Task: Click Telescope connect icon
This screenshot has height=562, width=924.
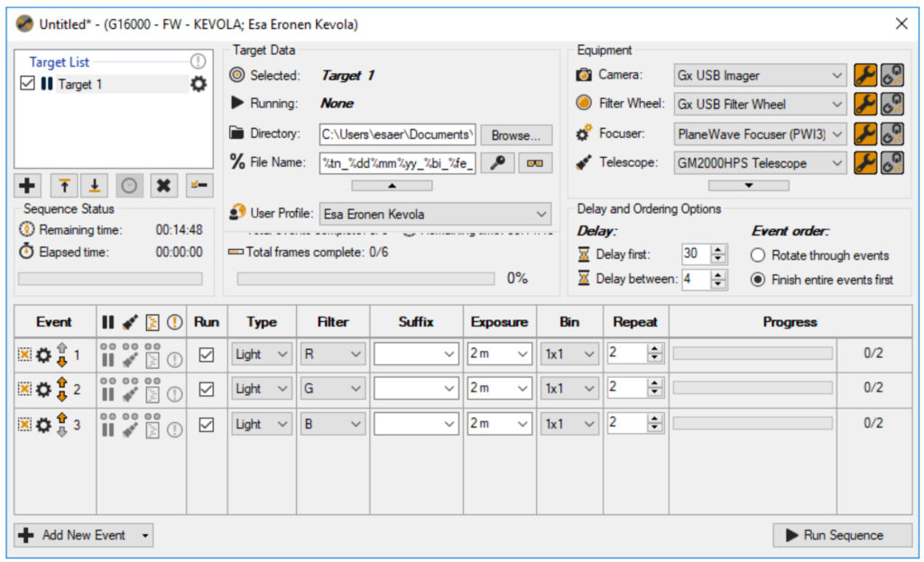Action: [x=892, y=163]
